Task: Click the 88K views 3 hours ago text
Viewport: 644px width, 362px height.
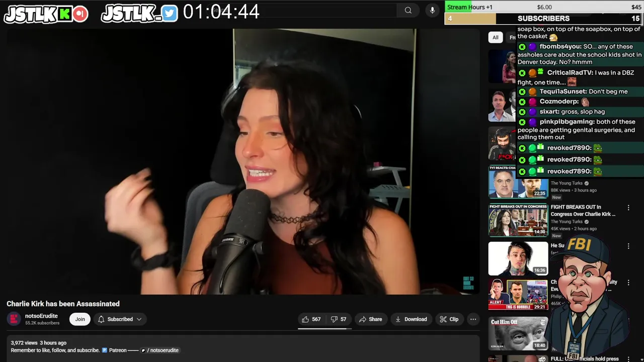Action: click(x=574, y=190)
